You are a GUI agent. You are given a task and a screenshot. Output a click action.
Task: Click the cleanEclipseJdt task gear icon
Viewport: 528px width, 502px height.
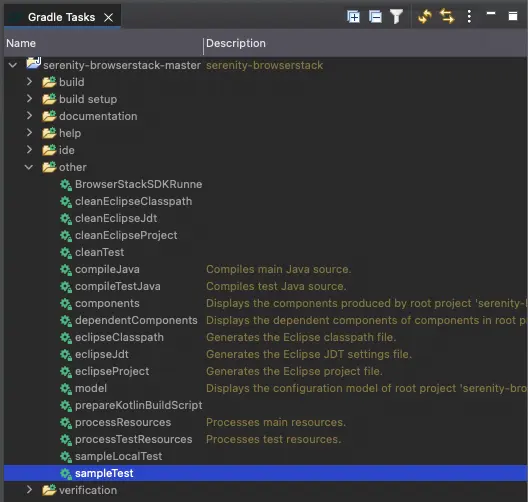[66, 219]
